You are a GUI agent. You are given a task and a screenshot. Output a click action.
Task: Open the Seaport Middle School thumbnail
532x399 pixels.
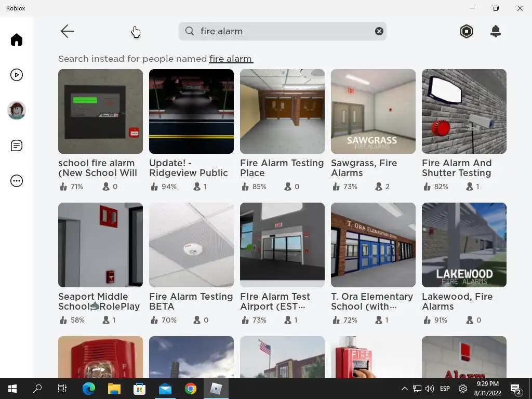pos(100,245)
